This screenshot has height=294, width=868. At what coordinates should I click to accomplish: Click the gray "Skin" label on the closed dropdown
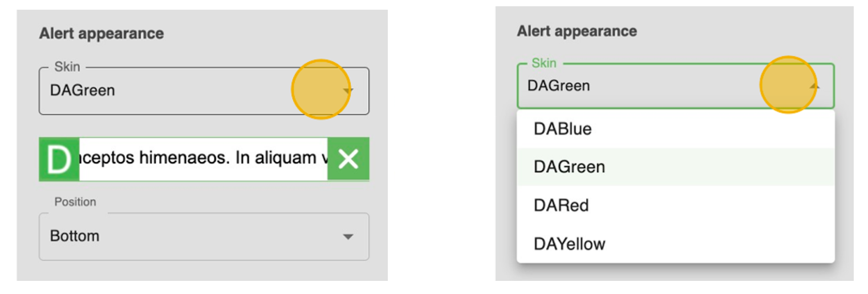[x=67, y=67]
